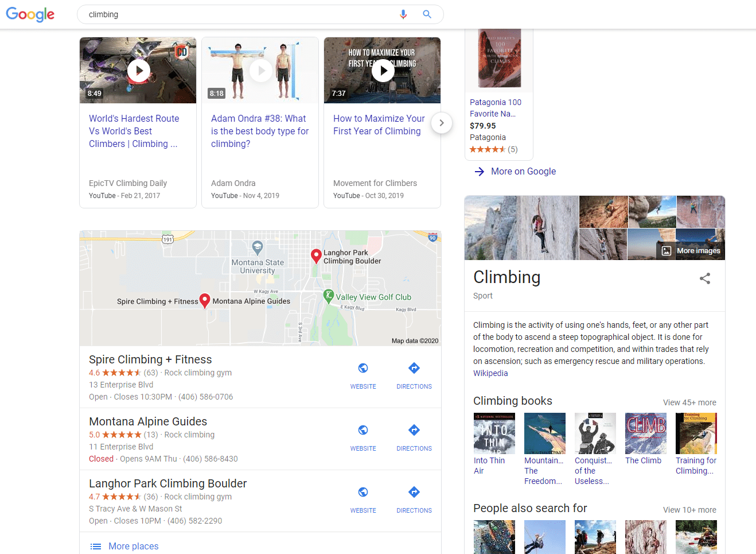This screenshot has width=756, height=554.
Task: Click the arrow icon beside More on Google
Action: coord(480,171)
